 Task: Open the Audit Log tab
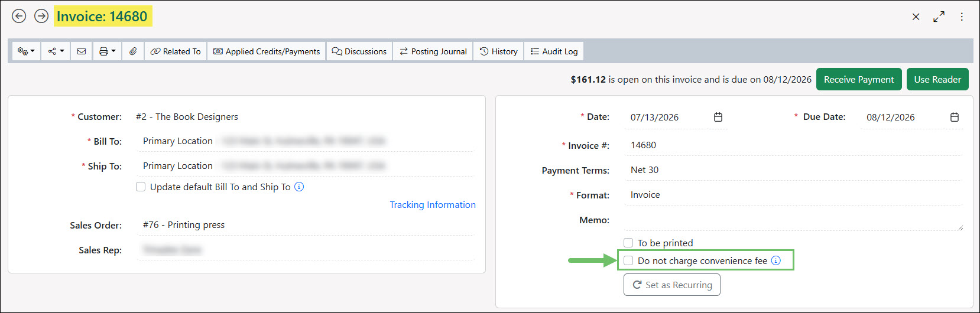pos(554,51)
